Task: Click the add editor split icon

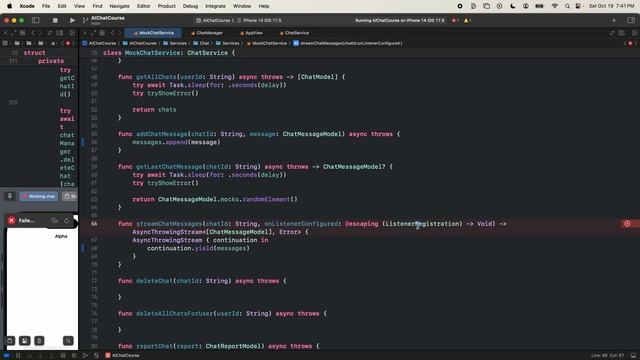Action: coord(635,33)
